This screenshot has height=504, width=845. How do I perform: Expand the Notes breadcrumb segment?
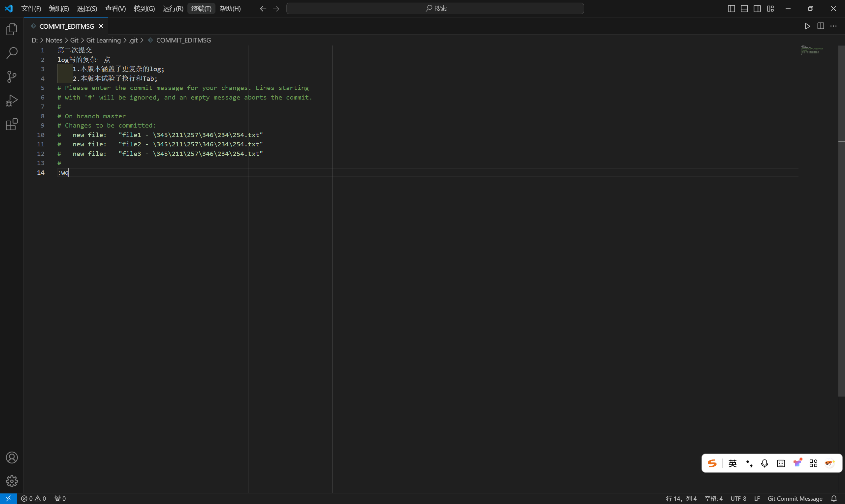[x=54, y=40]
